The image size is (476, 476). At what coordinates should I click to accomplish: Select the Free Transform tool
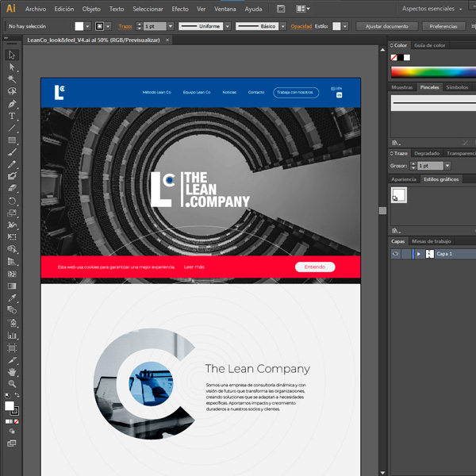pos(12,236)
